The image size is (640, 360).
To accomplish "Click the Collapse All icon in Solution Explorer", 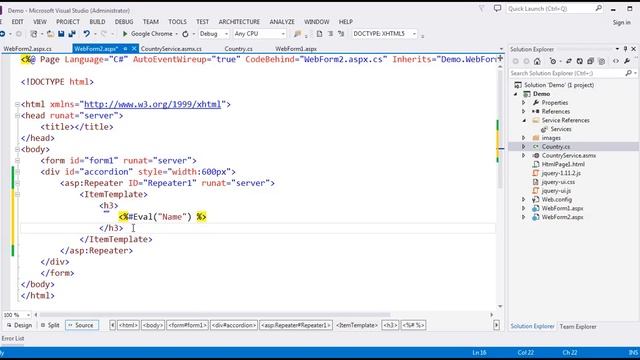I will [591, 61].
